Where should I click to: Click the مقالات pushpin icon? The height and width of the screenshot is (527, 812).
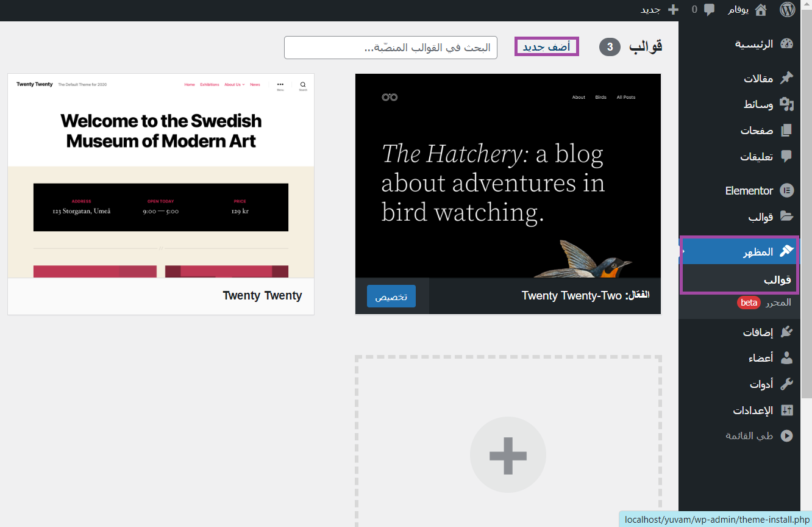pos(786,78)
